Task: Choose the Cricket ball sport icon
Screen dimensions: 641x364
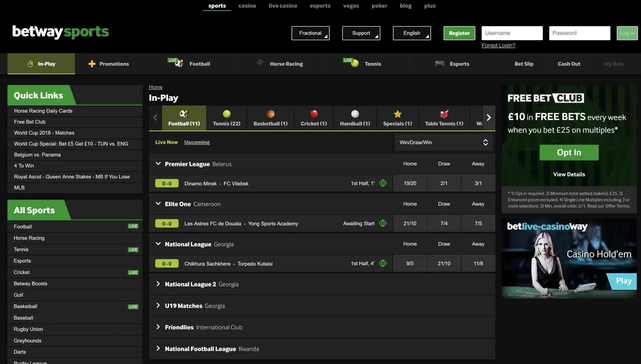Action: (x=314, y=114)
